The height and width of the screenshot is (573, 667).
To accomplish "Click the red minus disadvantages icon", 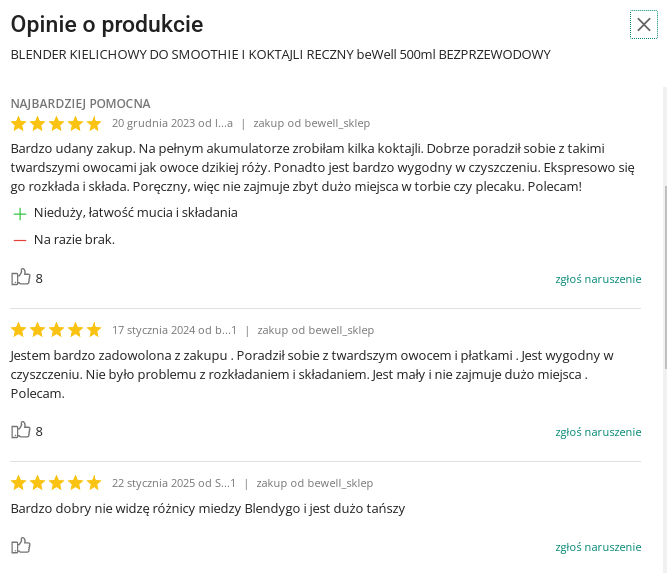I will (x=20, y=240).
